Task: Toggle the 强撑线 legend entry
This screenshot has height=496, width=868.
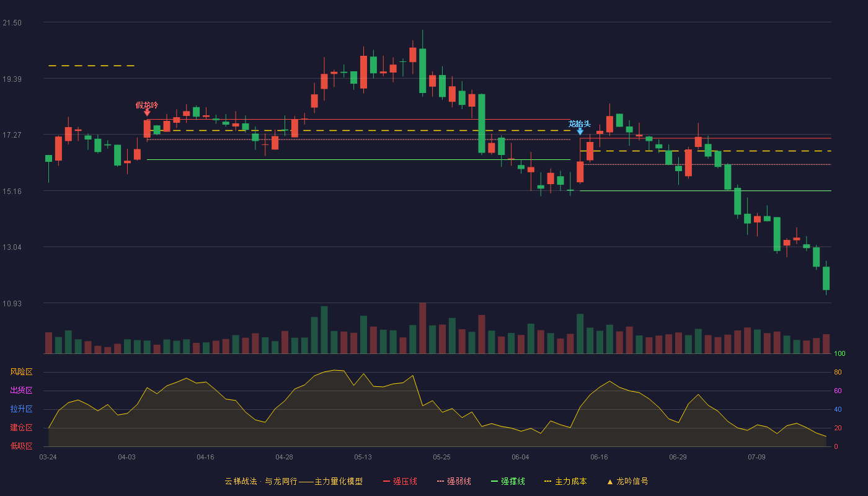Action: [508, 481]
